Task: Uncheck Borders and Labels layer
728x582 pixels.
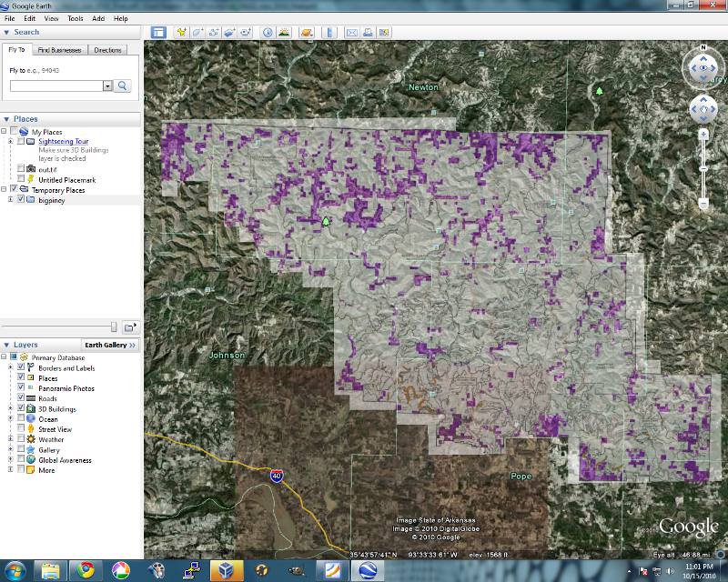Action: tap(21, 366)
